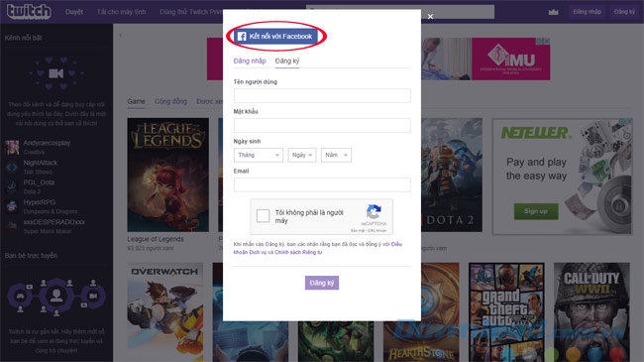Click the PGL_Dota channel avatar
The image size is (644, 362).
[x=12, y=186]
